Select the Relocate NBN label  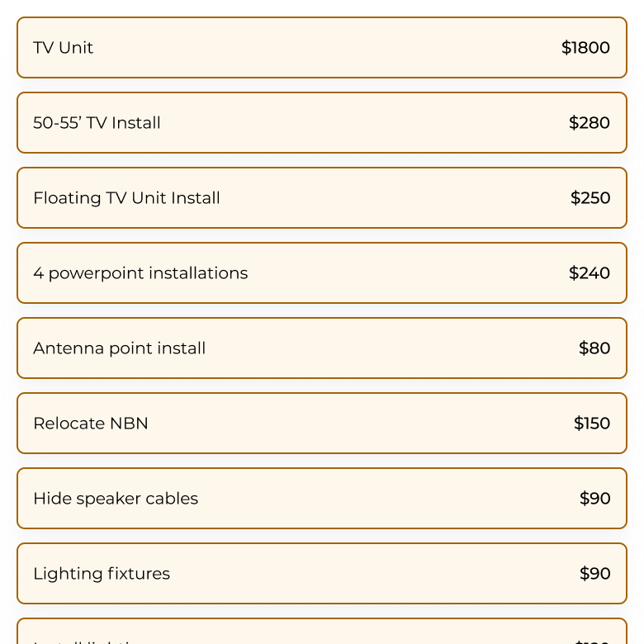click(x=91, y=424)
